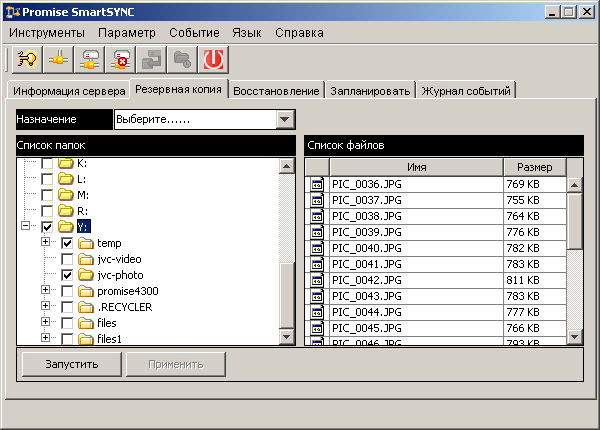Viewport: 600px width, 430px height.
Task: Click the file list scrollbar down arrow
Action: [x=574, y=337]
